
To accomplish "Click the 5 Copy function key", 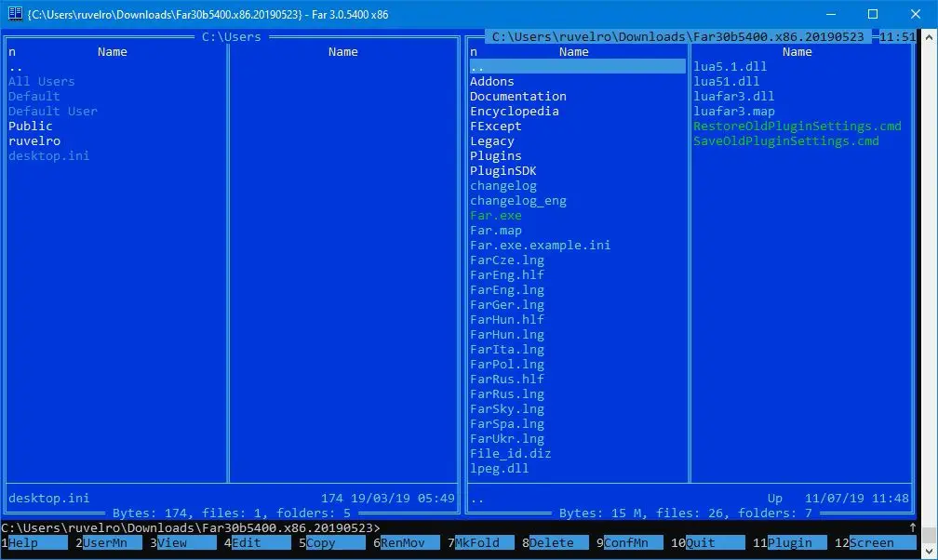I will pyautogui.click(x=332, y=542).
